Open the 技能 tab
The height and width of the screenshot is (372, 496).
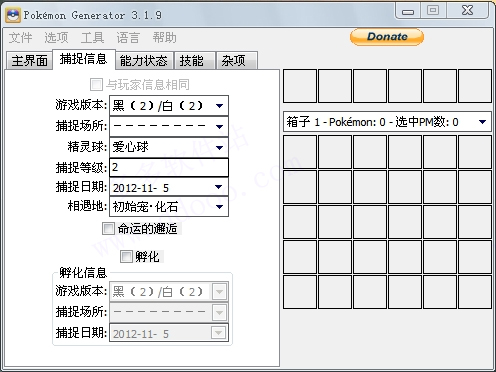[x=194, y=61]
